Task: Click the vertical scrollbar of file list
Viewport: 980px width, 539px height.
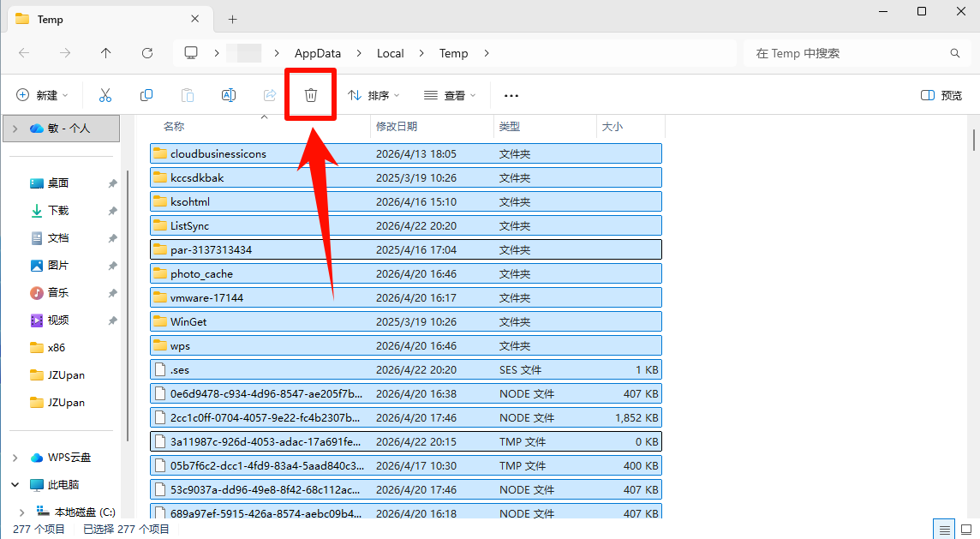Action: tap(973, 139)
